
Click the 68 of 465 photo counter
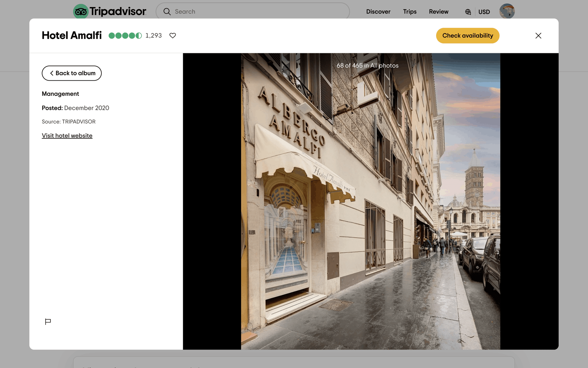tap(367, 66)
